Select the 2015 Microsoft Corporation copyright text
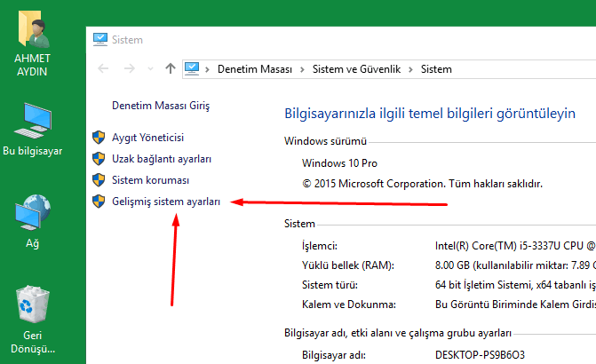 [422, 184]
